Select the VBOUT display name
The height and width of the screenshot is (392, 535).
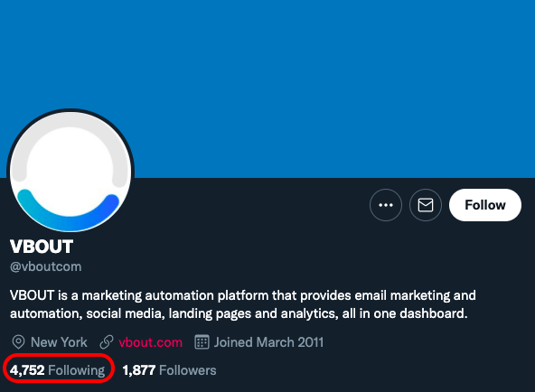tap(42, 247)
